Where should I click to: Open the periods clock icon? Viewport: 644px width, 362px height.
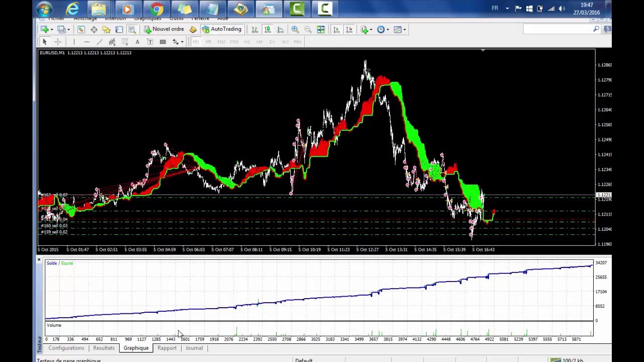[381, 29]
